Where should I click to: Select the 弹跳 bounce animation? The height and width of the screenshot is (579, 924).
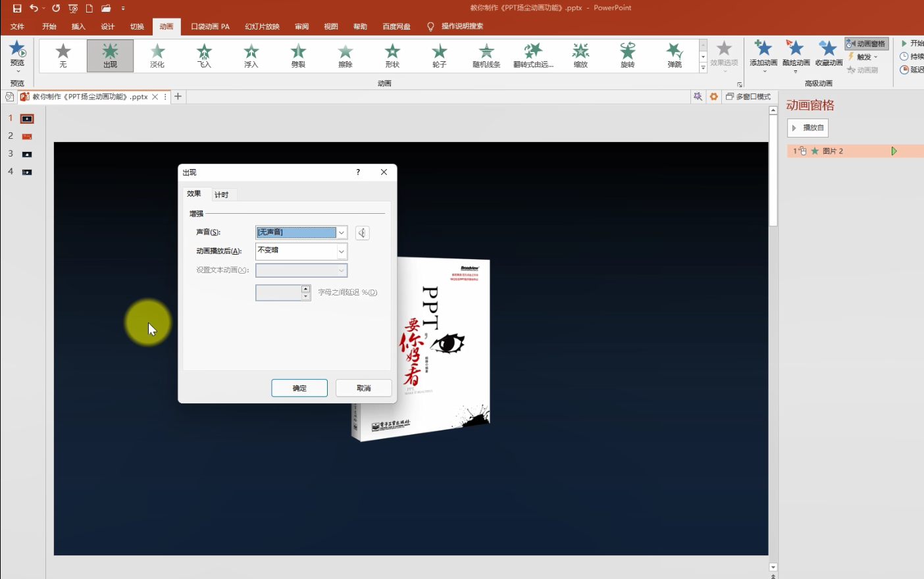pyautogui.click(x=675, y=55)
